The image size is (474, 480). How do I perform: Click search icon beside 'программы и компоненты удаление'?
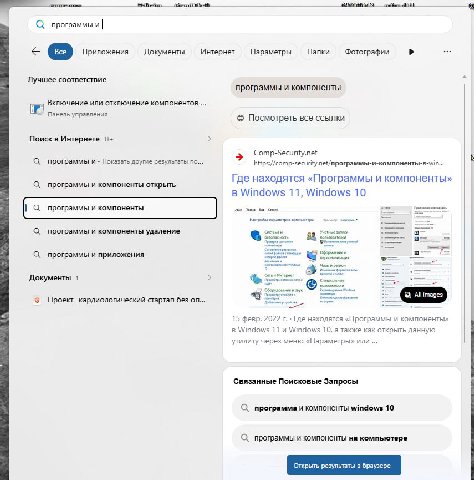[37, 231]
